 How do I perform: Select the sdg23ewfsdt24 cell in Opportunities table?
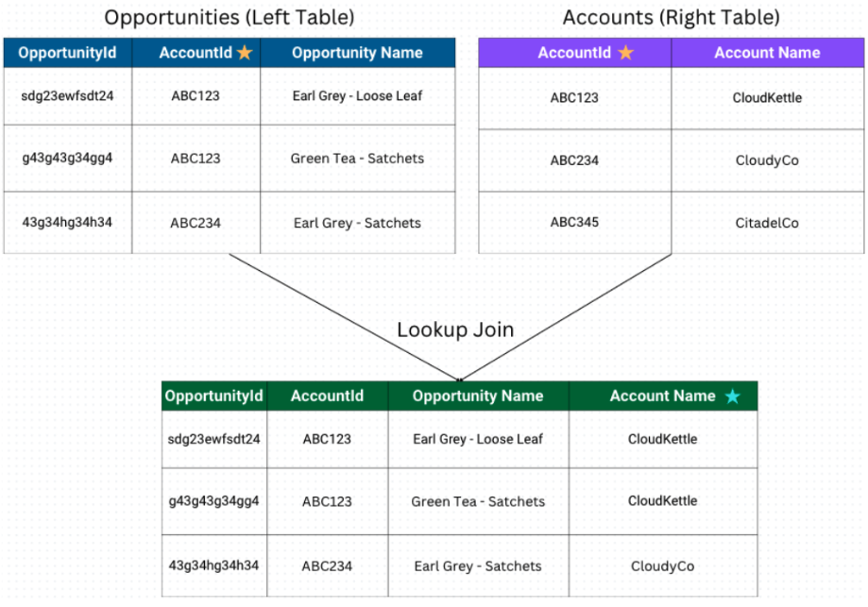click(68, 96)
